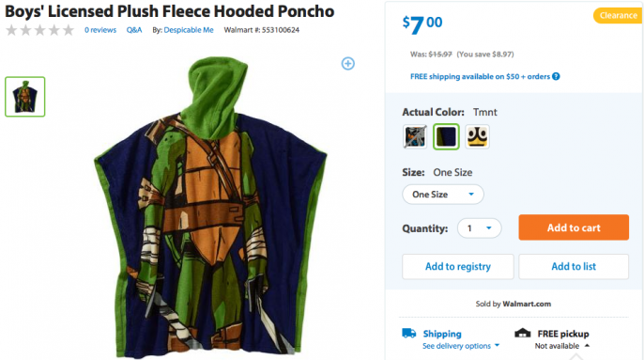Click the Add to cart button

click(574, 227)
